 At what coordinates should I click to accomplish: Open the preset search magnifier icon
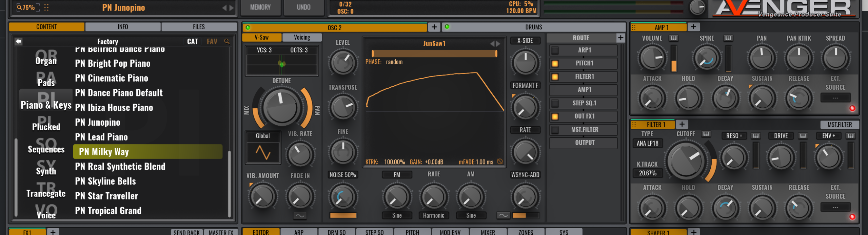227,41
